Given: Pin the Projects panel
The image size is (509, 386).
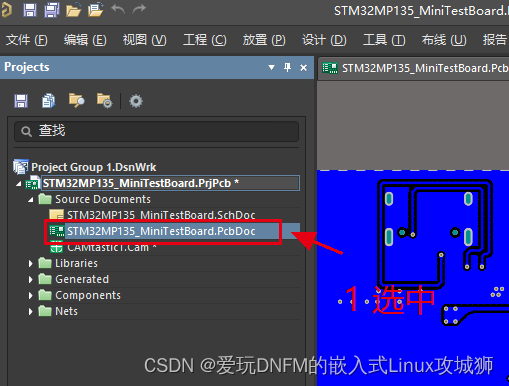Looking at the screenshot, I should pyautogui.click(x=287, y=68).
